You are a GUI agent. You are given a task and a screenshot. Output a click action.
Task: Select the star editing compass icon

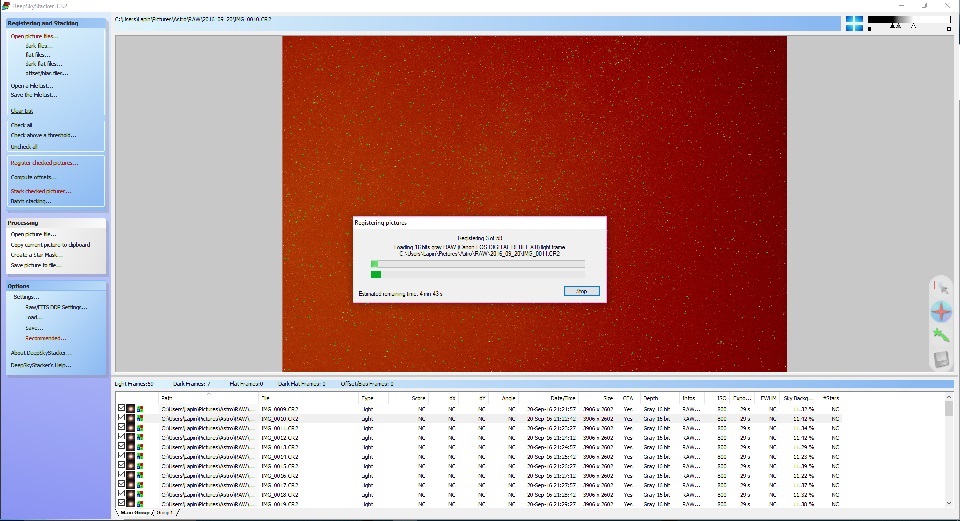(940, 311)
